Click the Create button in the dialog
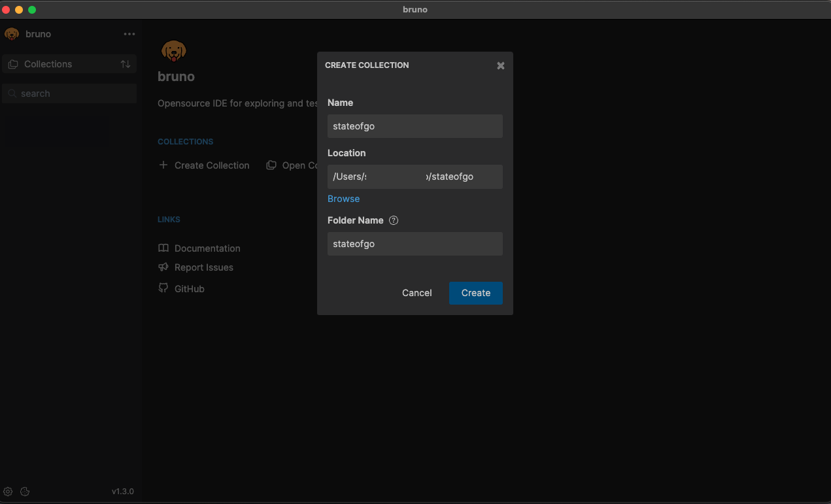The height and width of the screenshot is (504, 831). (476, 293)
